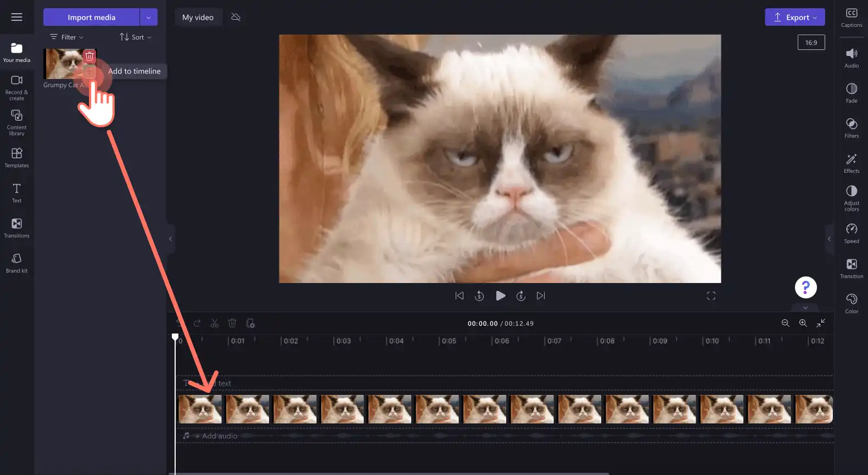
Task: Open the Sort dropdown
Action: [x=136, y=37]
